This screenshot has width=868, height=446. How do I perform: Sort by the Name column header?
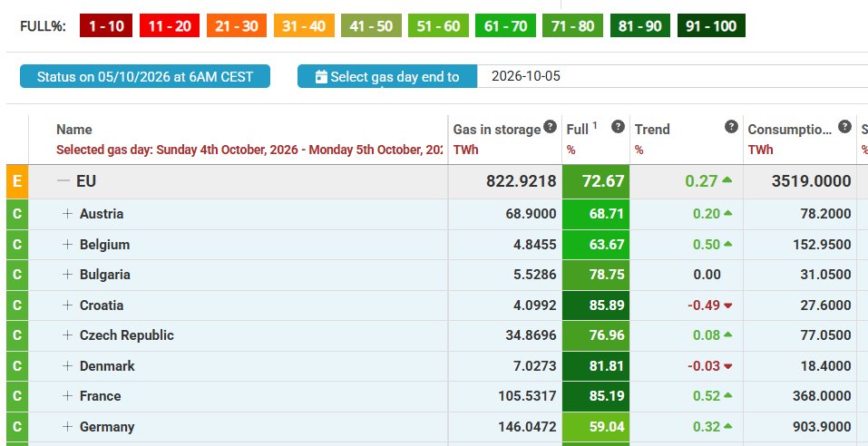74,130
